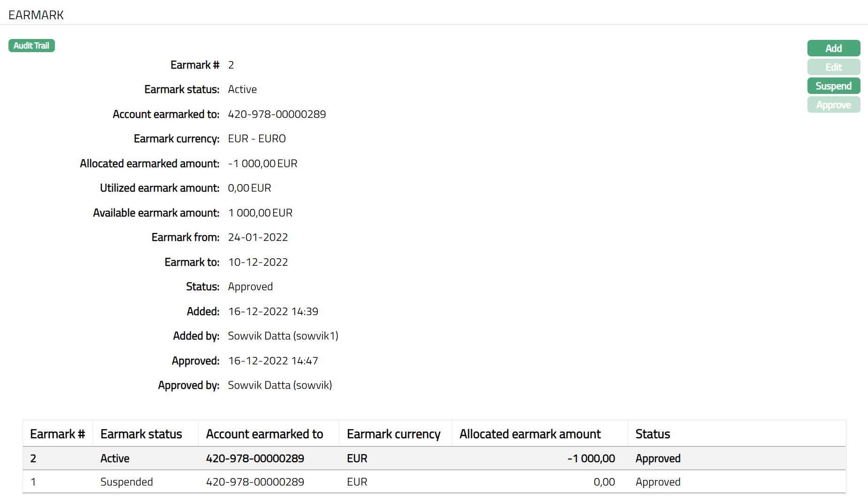Select earmark row number 1
This screenshot has width=868, height=502.
(33, 482)
